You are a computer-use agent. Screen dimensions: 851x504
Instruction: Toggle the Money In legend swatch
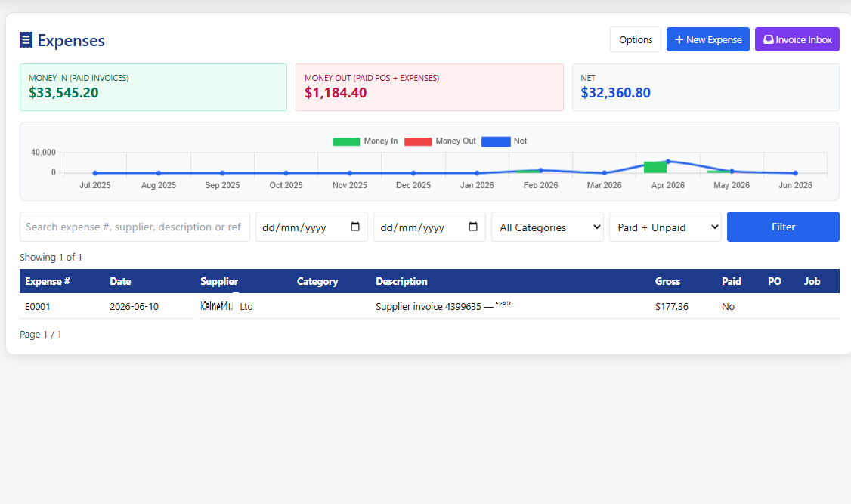click(x=346, y=141)
